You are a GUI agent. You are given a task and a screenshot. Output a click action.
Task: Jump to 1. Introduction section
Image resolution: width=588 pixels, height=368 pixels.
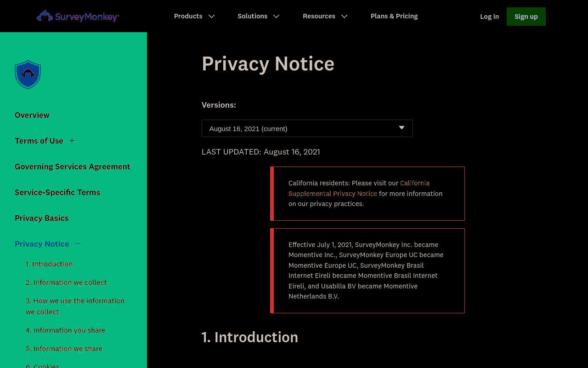click(49, 264)
